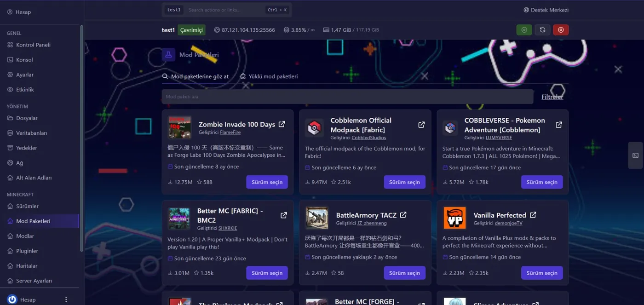Click Zombie Invade 100 Days thumbnail
The width and height of the screenshot is (644, 305).
[180, 127]
